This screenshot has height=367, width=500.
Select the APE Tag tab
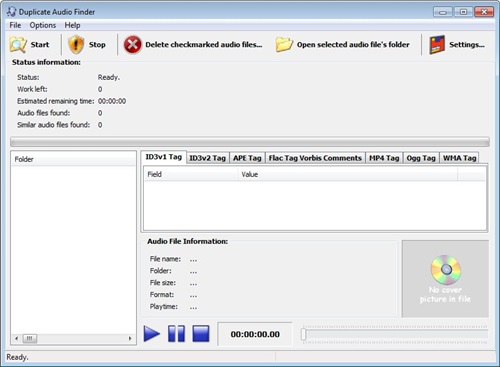click(x=247, y=158)
